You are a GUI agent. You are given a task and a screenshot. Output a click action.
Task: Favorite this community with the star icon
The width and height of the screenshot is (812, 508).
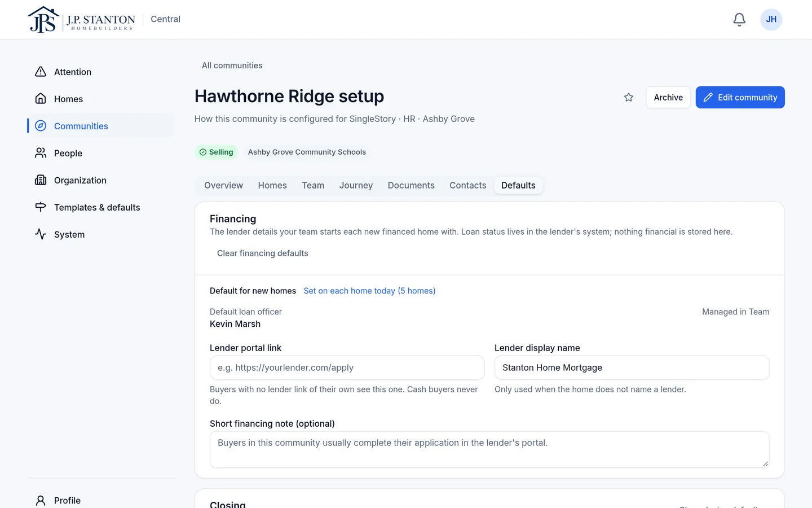click(629, 98)
